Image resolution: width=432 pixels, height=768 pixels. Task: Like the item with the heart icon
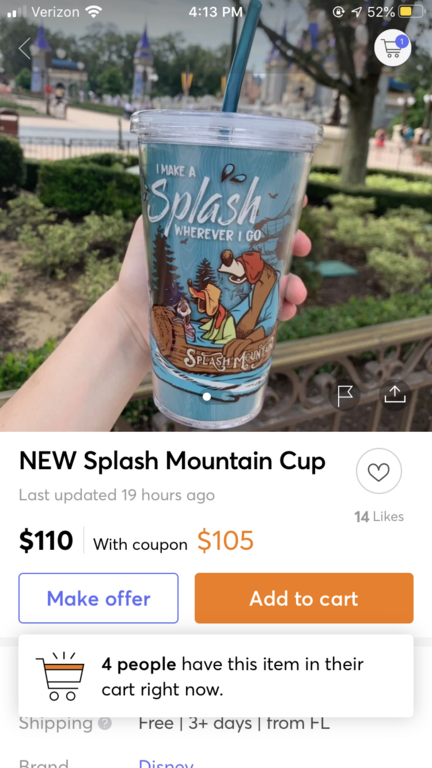(379, 471)
